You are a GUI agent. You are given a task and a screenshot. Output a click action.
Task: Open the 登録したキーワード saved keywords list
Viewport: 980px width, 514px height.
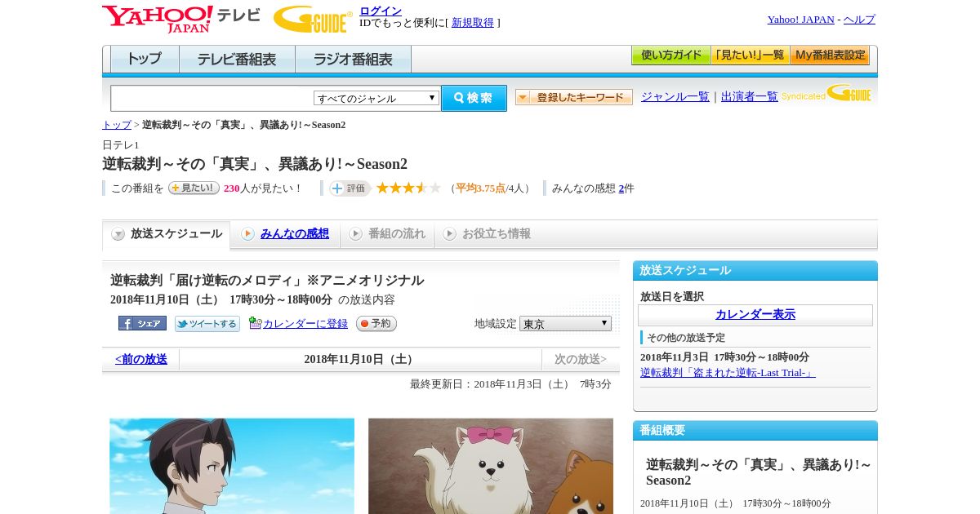[x=574, y=97]
